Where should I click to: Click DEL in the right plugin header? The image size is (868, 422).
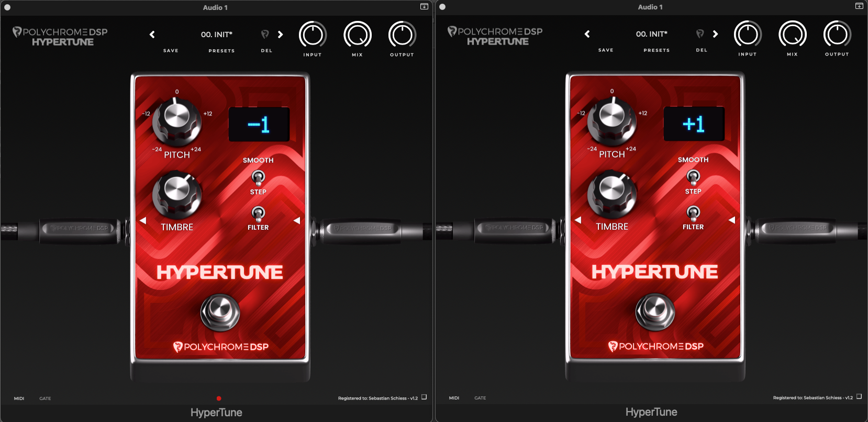(702, 50)
